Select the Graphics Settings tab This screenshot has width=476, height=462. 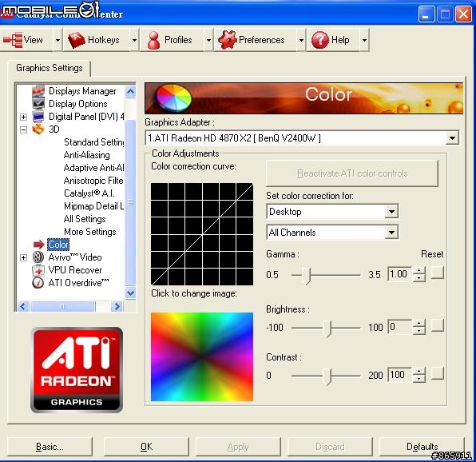click(x=50, y=68)
